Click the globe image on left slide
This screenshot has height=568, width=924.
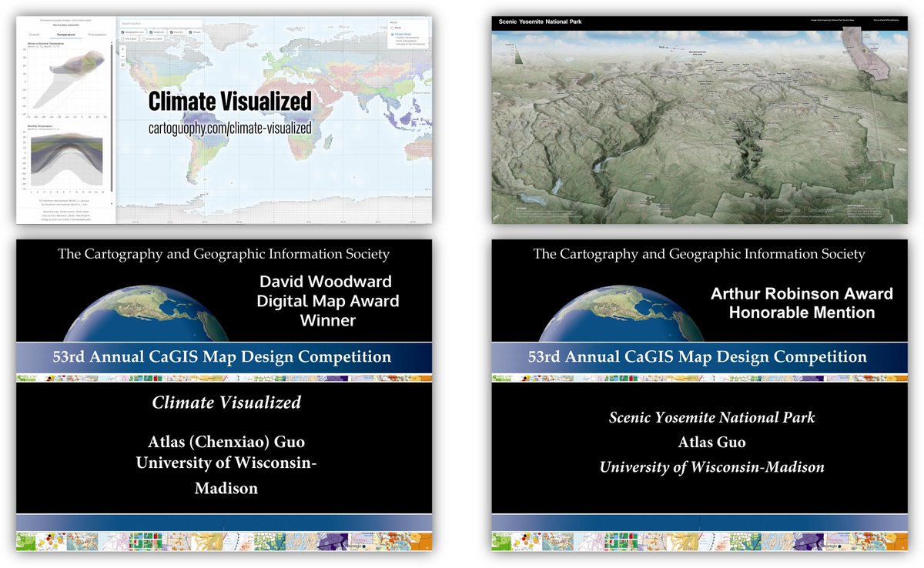[x=147, y=314]
